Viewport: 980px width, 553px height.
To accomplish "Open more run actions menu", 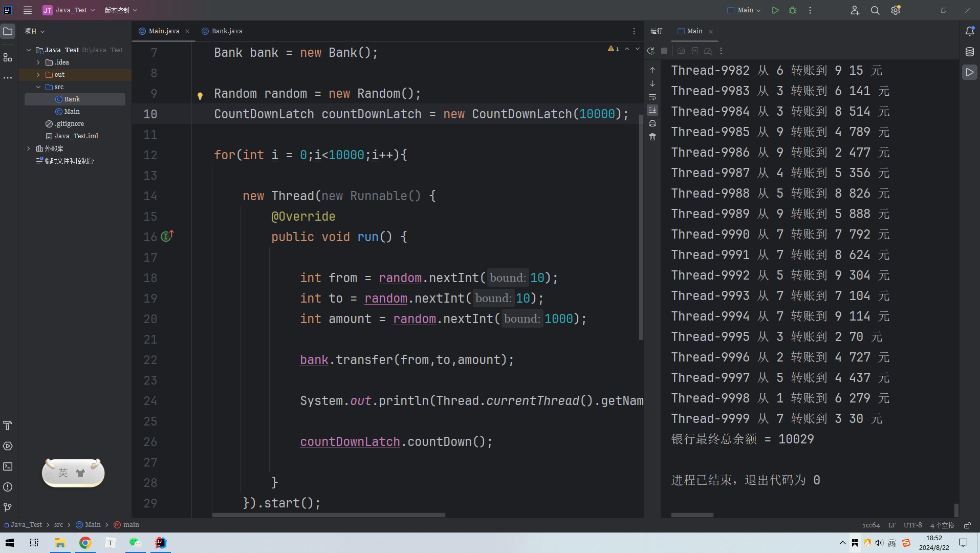I will point(810,10).
